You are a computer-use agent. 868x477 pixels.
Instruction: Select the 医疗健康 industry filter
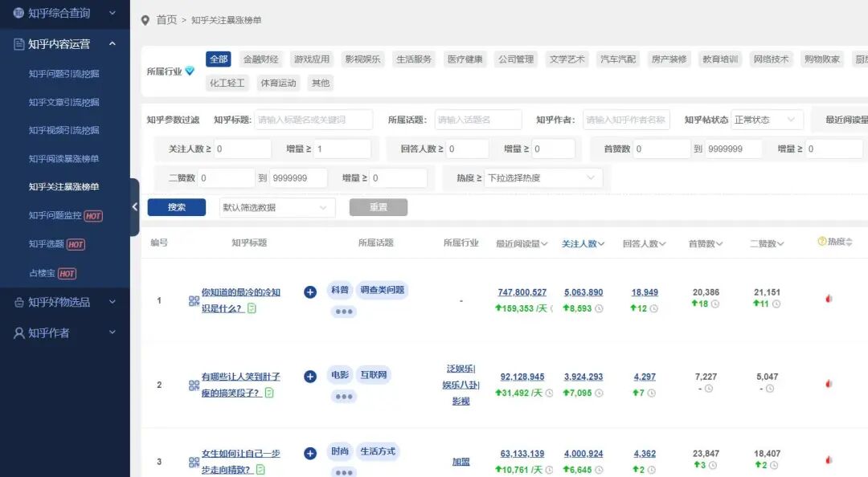465,59
